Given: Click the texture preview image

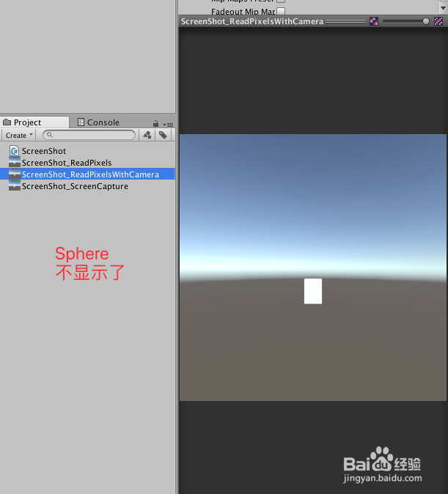Looking at the screenshot, I should pos(313,268).
